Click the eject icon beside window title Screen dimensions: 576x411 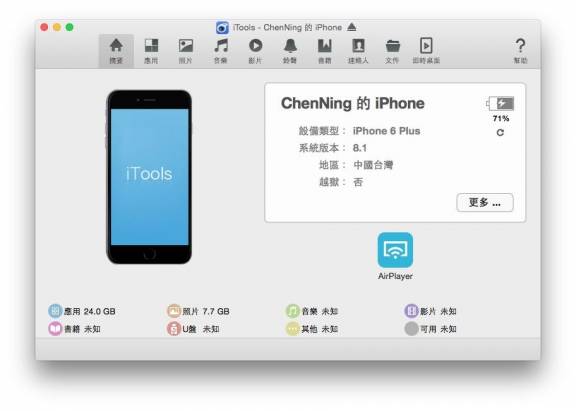(x=352, y=27)
